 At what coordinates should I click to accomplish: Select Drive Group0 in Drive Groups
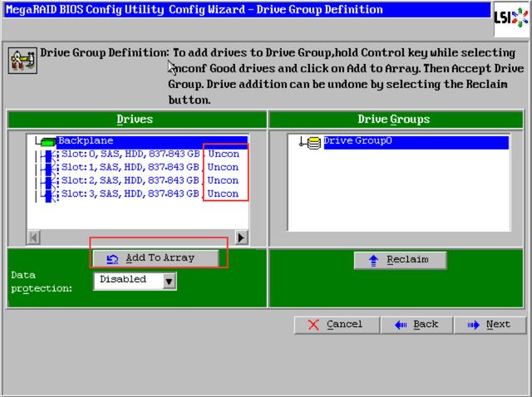pyautogui.click(x=416, y=142)
